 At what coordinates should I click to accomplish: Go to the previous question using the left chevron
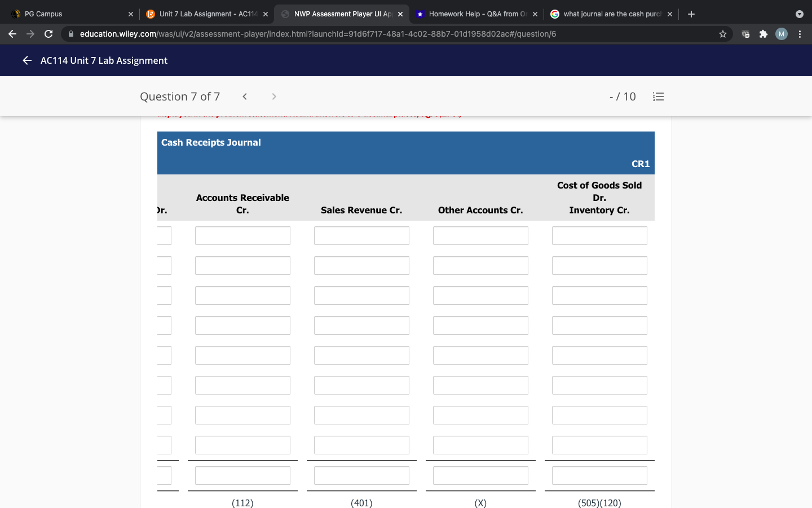pos(244,96)
